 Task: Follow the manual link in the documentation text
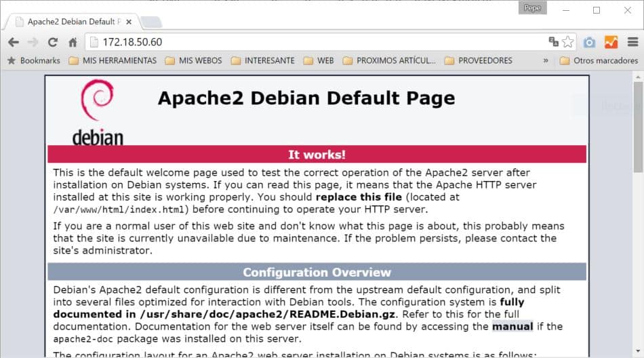tap(512, 326)
